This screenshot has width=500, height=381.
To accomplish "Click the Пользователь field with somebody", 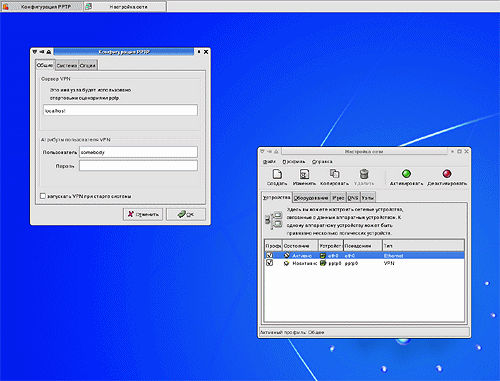I will point(138,152).
